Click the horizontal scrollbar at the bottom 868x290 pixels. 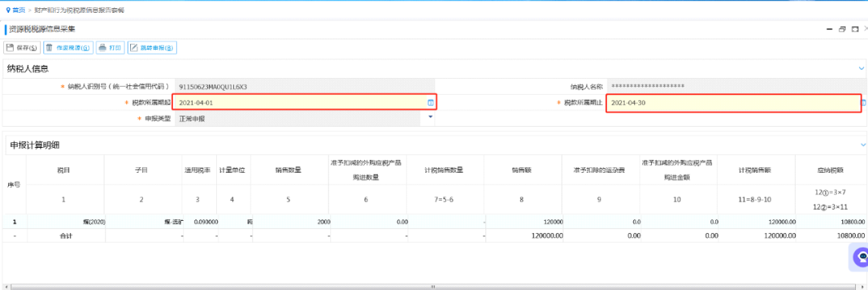click(x=434, y=287)
